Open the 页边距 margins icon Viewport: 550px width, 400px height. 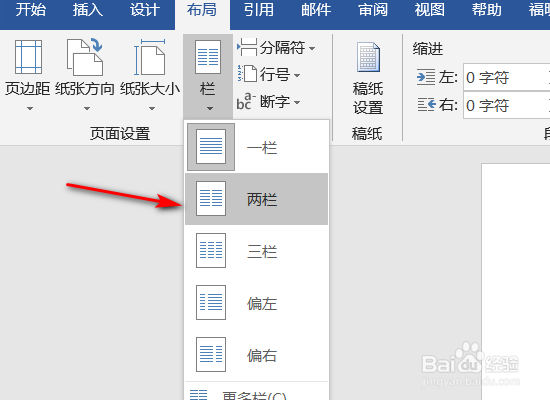tap(28, 57)
